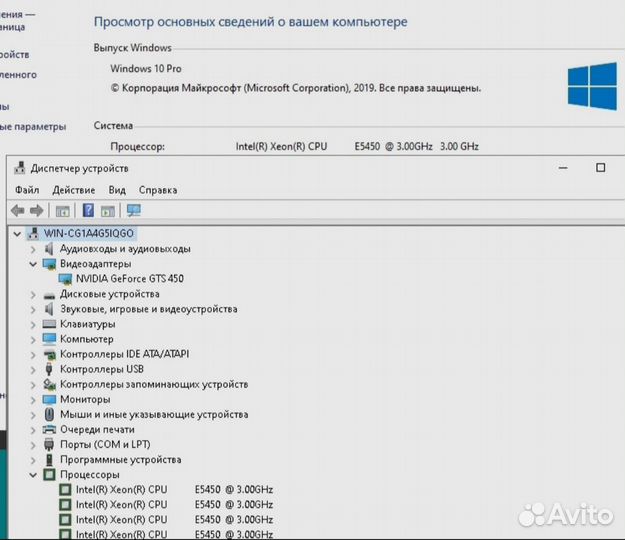
Task: Click the Device Manager title bar icon
Action: pos(20,168)
